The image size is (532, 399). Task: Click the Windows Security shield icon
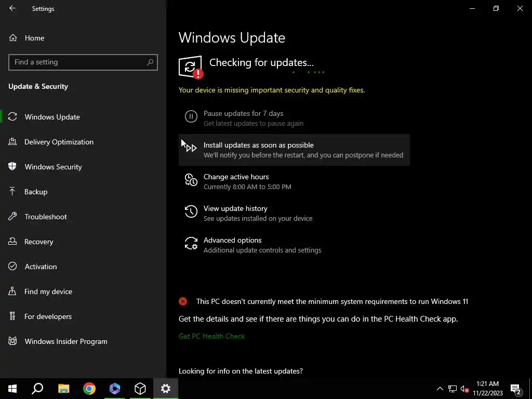(x=12, y=166)
